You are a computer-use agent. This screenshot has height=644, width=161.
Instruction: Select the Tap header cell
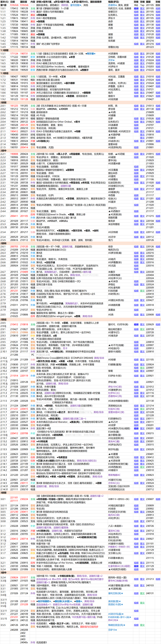[x=142, y=5]
